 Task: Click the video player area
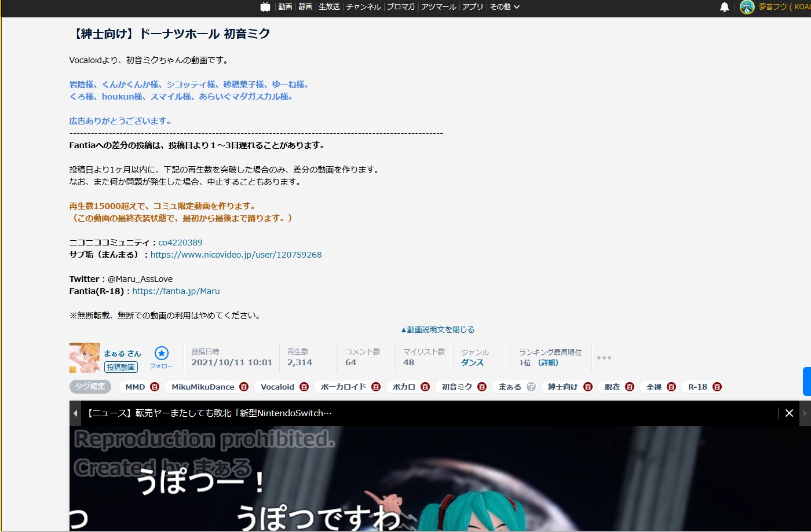(x=440, y=479)
